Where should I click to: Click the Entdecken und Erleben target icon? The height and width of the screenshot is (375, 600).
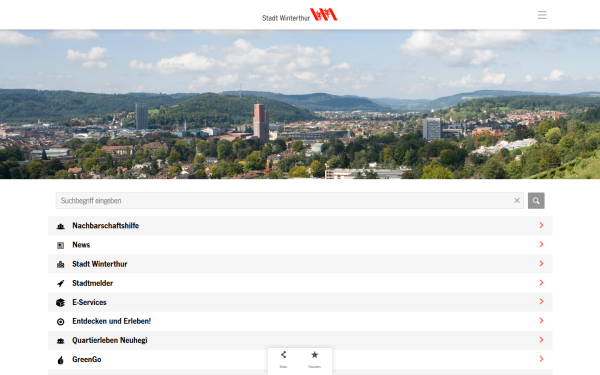pyautogui.click(x=60, y=322)
